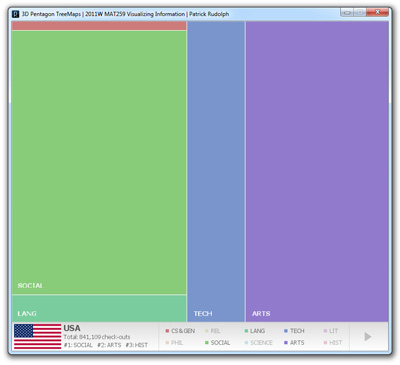
Task: Toggle the CS & GEN legend category
Action: click(180, 331)
